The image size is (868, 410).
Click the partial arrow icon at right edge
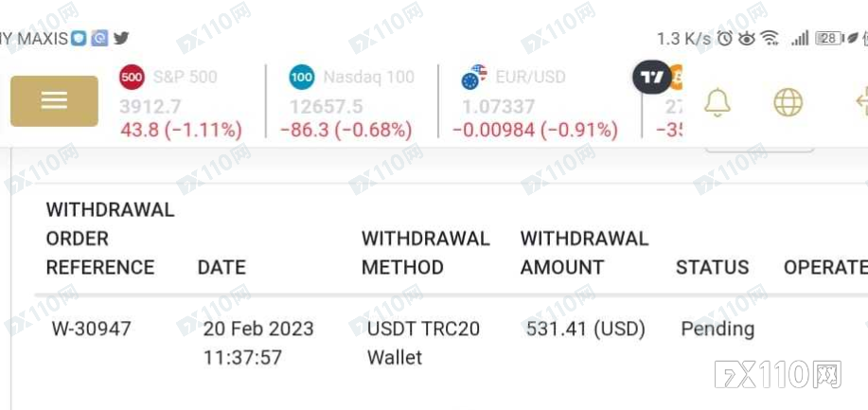[x=862, y=101]
